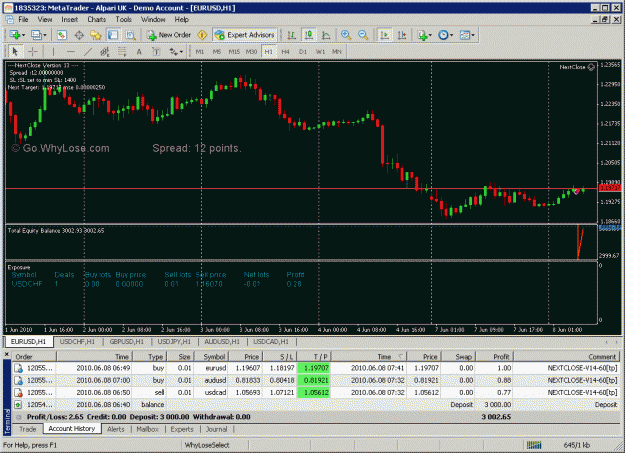Expand the Periods clock dropdown
625x453 pixels.
(x=451, y=35)
